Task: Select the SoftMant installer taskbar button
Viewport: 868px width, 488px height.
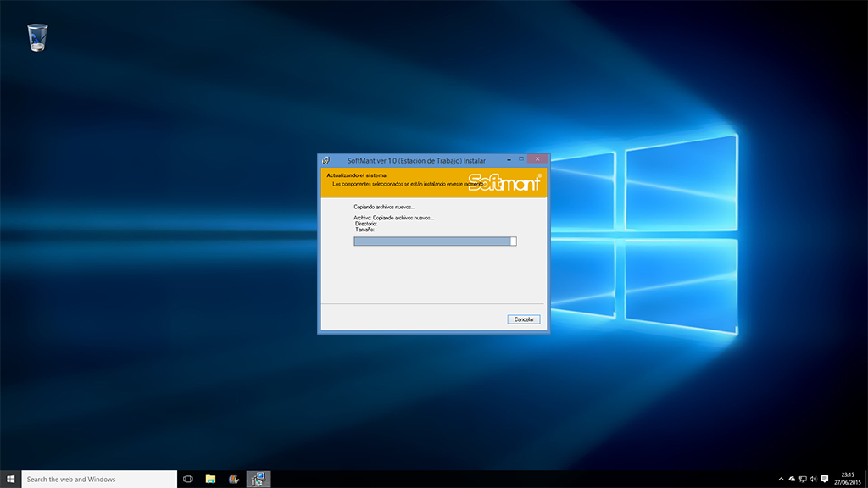Action: [x=258, y=479]
